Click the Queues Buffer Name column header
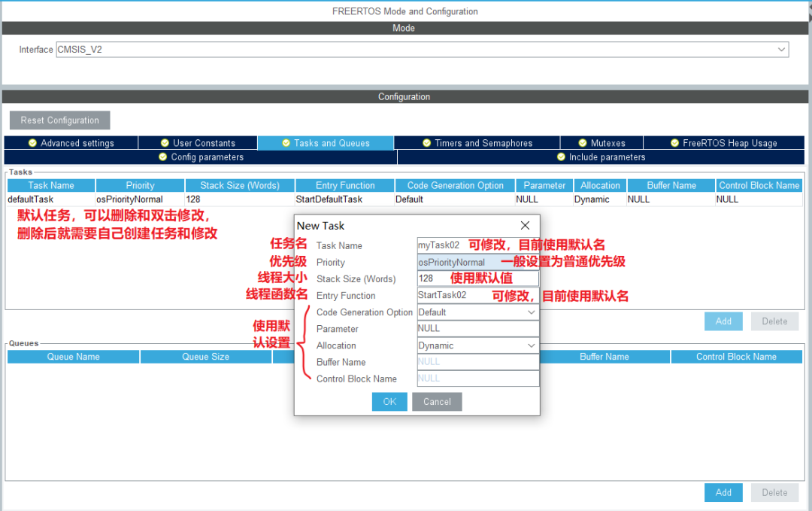Viewport: 812px width, 511px height. point(604,357)
